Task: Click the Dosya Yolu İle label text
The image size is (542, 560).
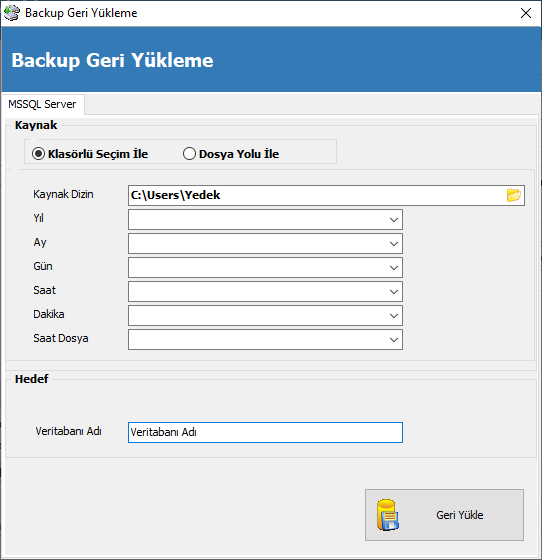Action: pyautogui.click(x=239, y=154)
